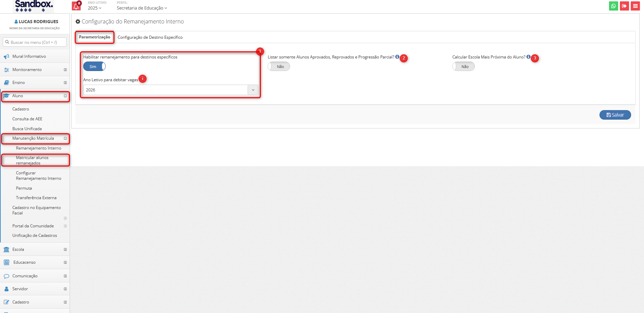Click info icon beside Escola Mais Próxima
Viewport: 644px width, 313px height.
(x=528, y=57)
